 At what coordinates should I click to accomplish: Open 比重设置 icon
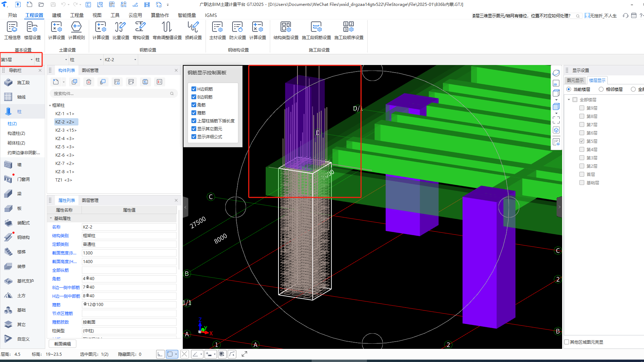121,30
